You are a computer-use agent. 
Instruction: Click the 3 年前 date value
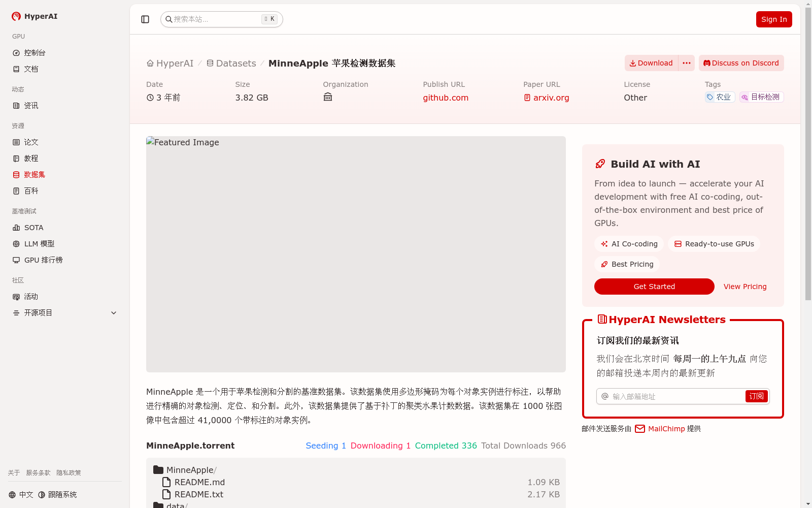pos(163,98)
